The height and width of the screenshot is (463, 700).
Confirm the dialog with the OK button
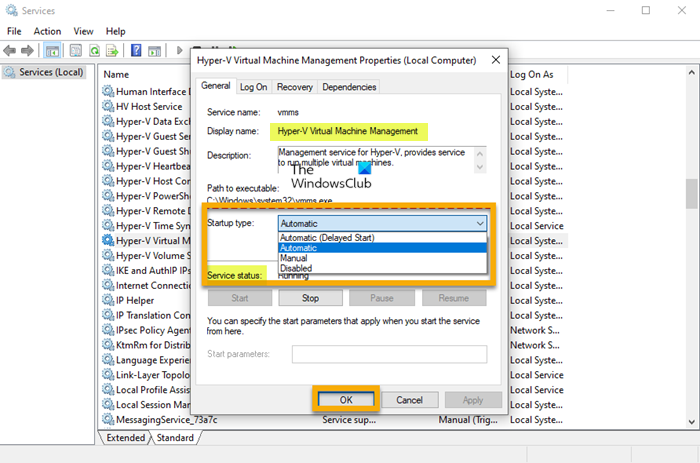pyautogui.click(x=345, y=399)
